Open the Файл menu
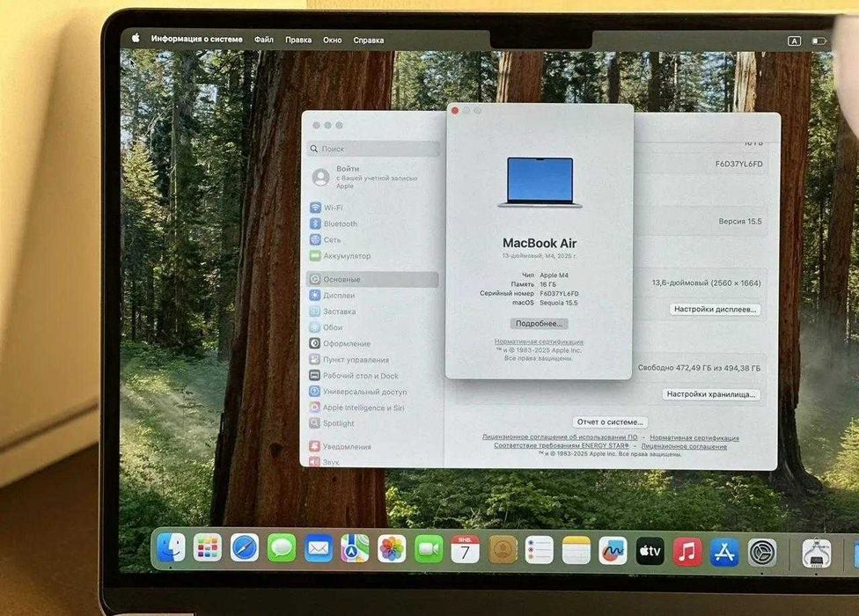Image resolution: width=859 pixels, height=616 pixels. pyautogui.click(x=264, y=40)
